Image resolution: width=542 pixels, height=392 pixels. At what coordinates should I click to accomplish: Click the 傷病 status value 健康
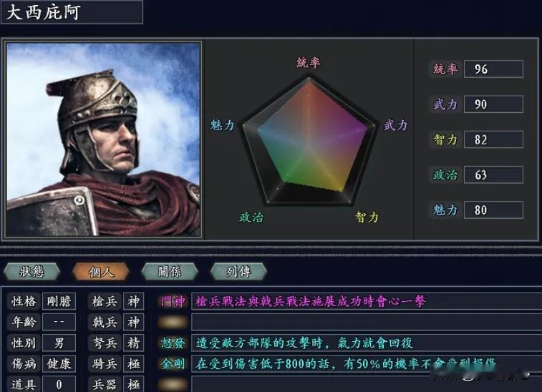[x=59, y=363]
